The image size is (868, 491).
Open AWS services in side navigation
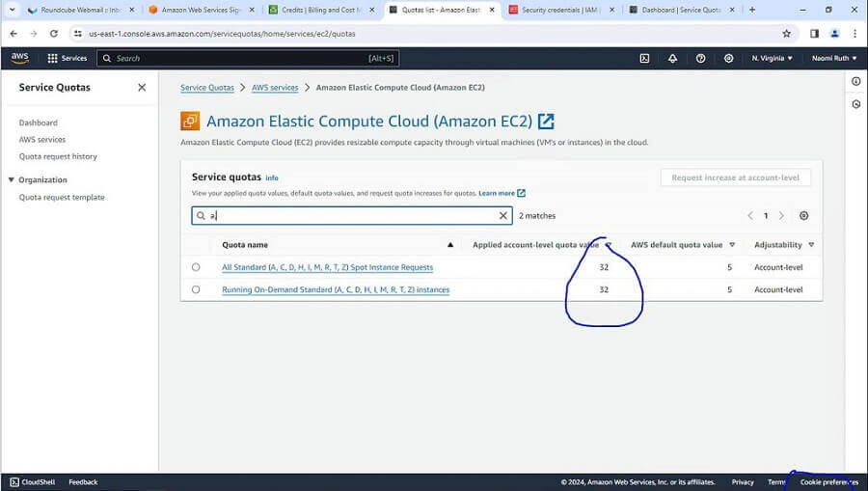click(42, 140)
